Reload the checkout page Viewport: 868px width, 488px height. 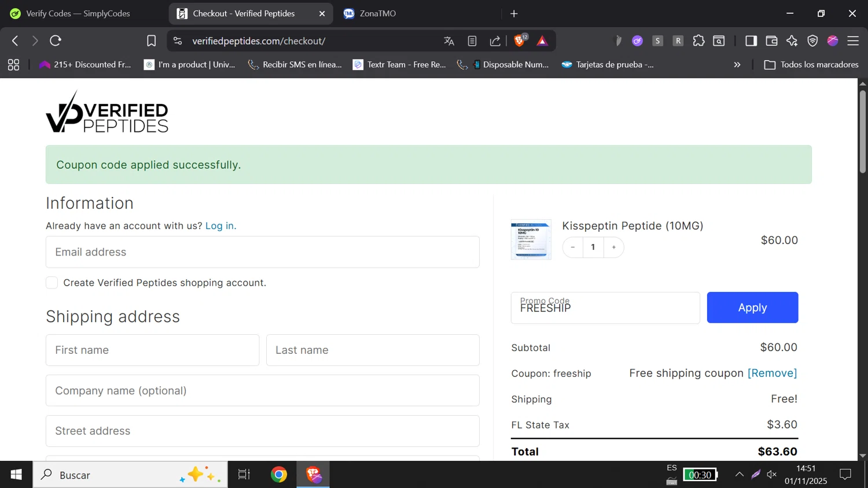pyautogui.click(x=56, y=40)
